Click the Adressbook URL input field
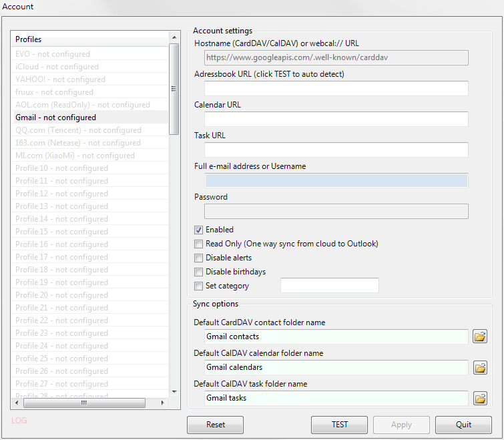This screenshot has height=440, width=504. click(x=336, y=89)
